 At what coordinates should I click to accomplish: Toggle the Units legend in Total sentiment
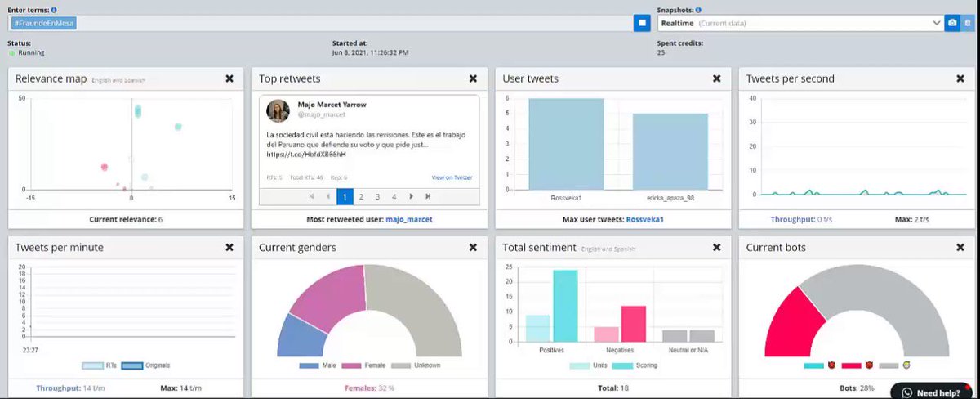[x=587, y=365]
